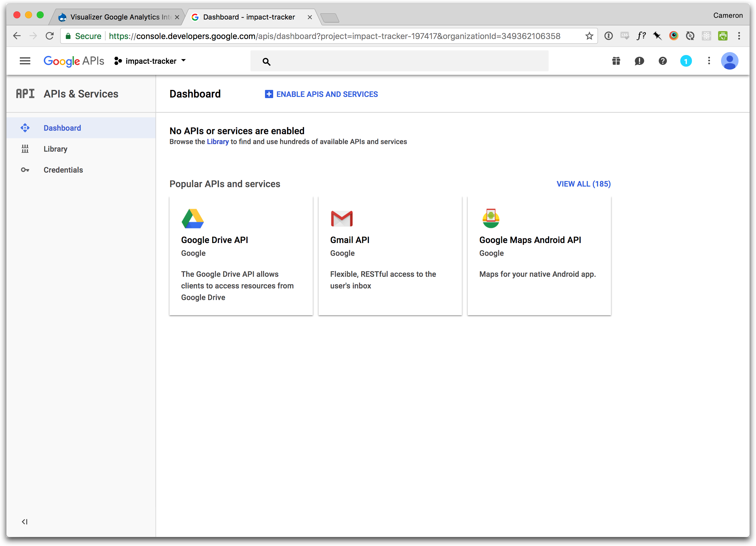This screenshot has height=546, width=756.
Task: Click the help question mark icon
Action: click(662, 61)
